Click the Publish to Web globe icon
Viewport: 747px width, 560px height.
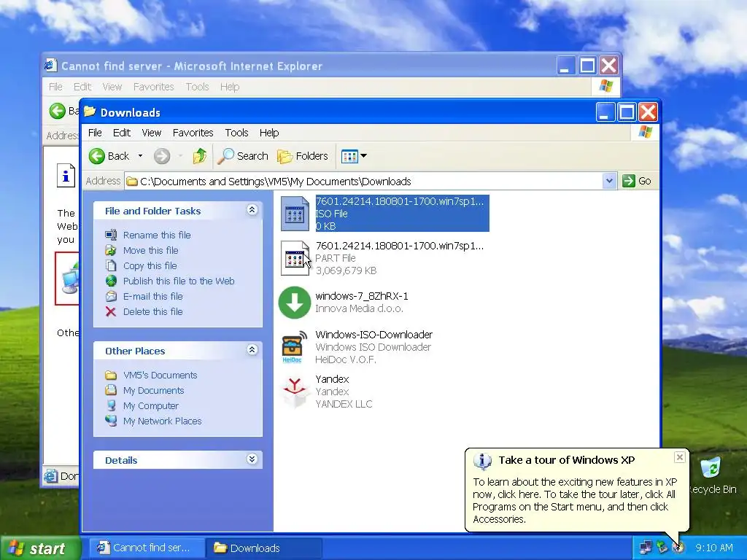[111, 281]
